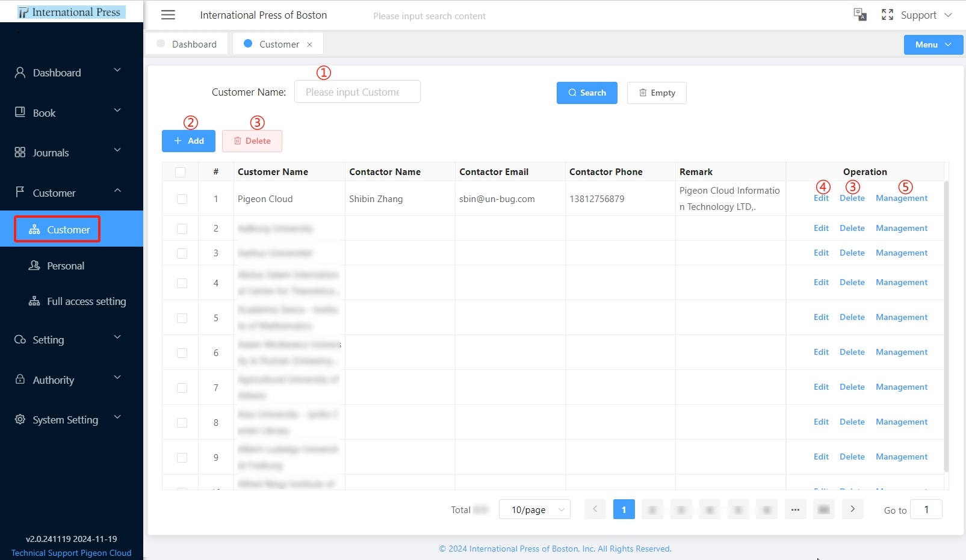The height and width of the screenshot is (560, 966).
Task: Open the Personal submenu item
Action: [x=72, y=266]
